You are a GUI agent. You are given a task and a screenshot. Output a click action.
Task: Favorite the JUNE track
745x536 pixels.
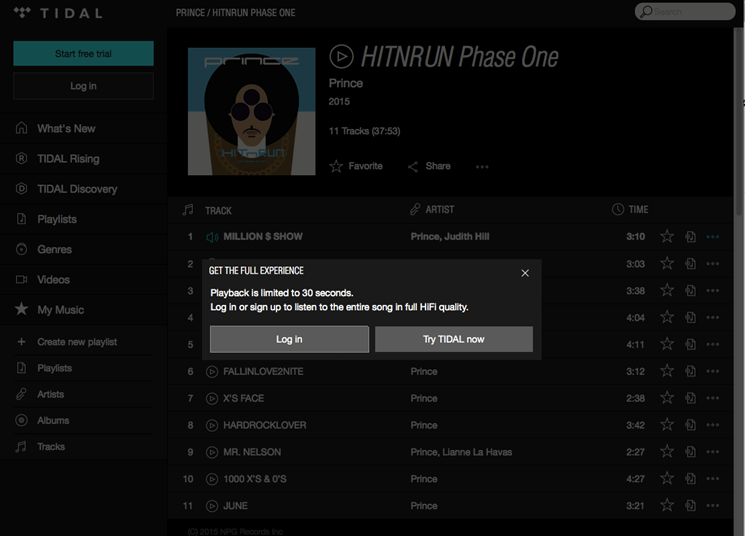click(667, 506)
